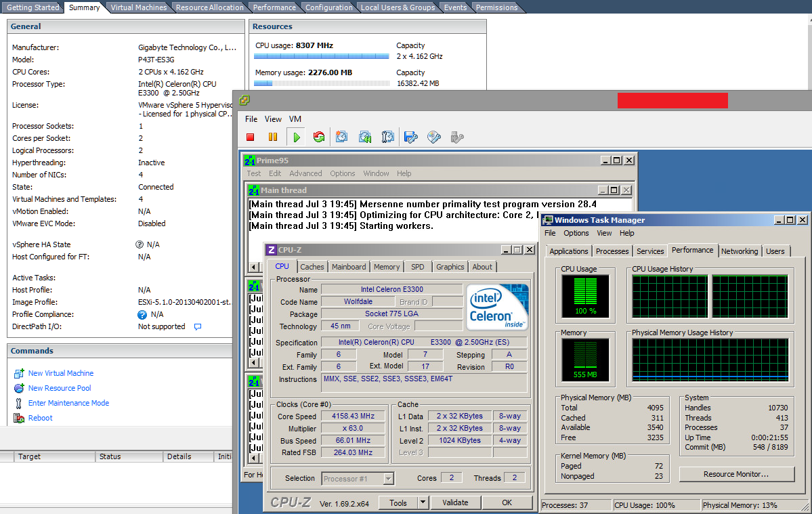This screenshot has width=812, height=514.
Task: Click the Main thread window icon in Prime95
Action: click(254, 190)
